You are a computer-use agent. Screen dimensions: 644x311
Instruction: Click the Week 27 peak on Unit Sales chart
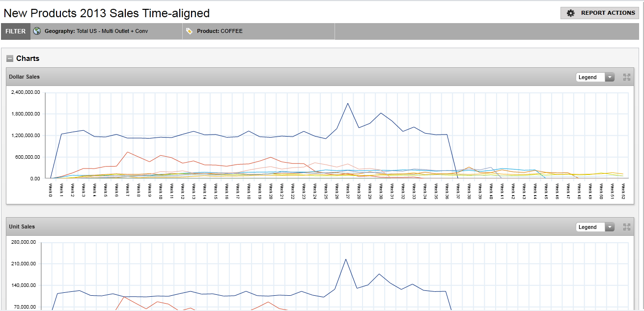tap(346, 259)
